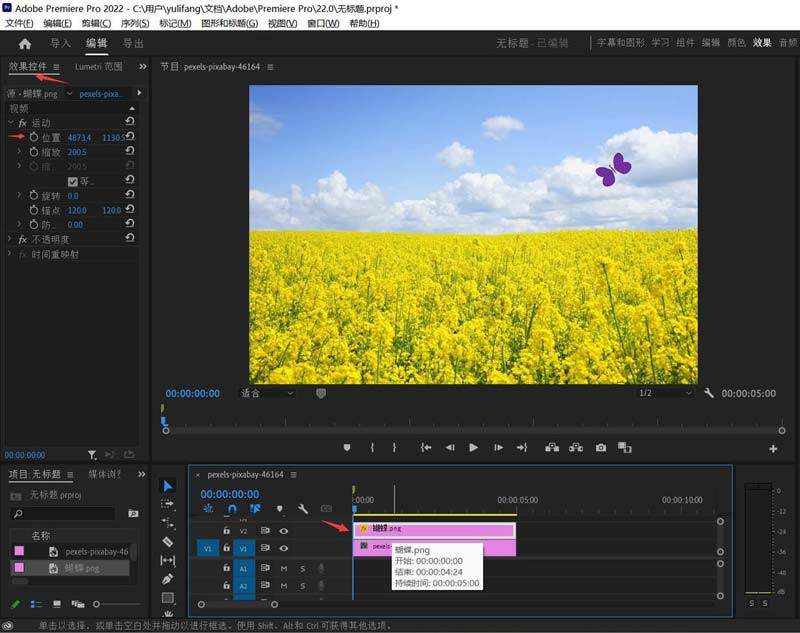The height and width of the screenshot is (633, 800).
Task: Click the Export Frame camera icon
Action: coord(601,448)
